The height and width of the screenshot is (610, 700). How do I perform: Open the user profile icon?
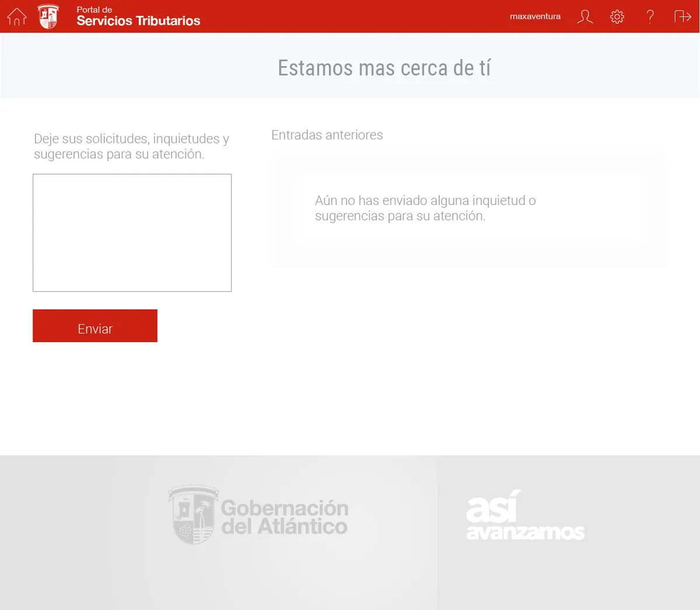click(585, 16)
